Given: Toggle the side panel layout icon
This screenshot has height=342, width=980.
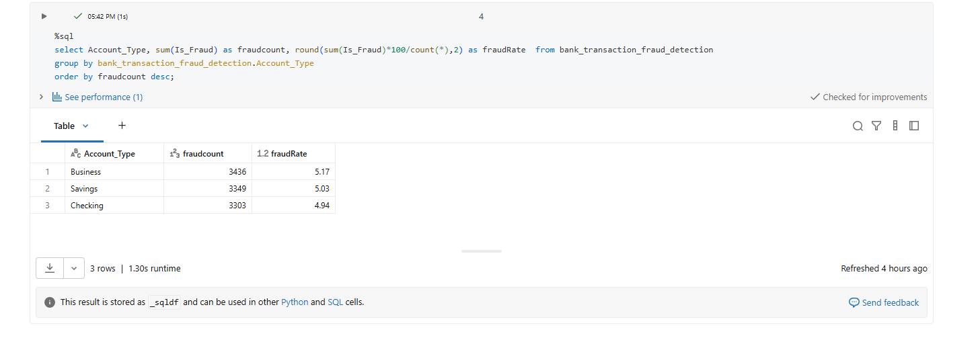Looking at the screenshot, I should [914, 126].
